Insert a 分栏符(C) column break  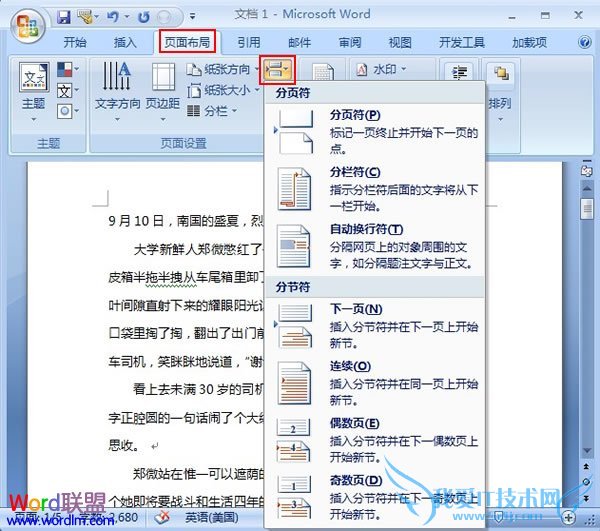[375, 189]
